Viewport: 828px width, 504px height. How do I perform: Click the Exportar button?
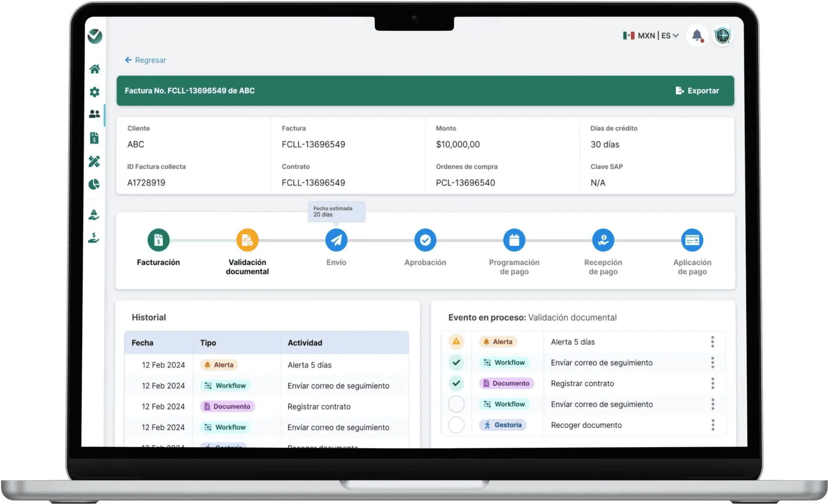[x=697, y=91]
